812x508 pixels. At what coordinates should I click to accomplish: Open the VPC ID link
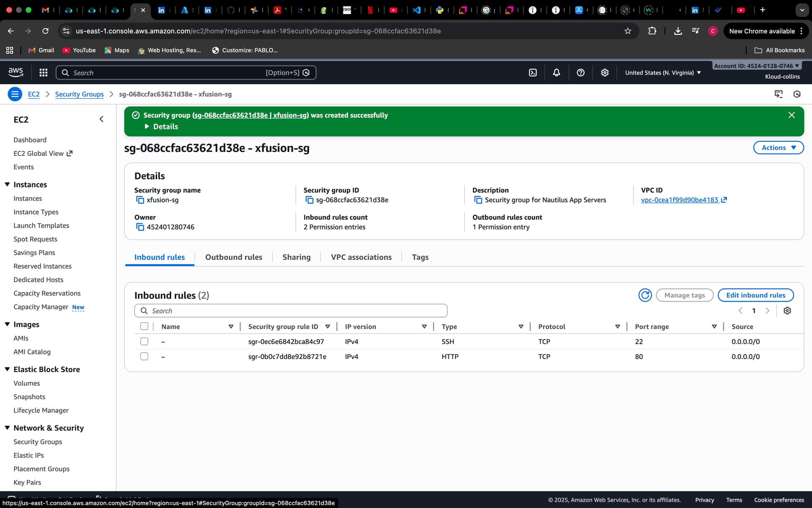pos(679,200)
